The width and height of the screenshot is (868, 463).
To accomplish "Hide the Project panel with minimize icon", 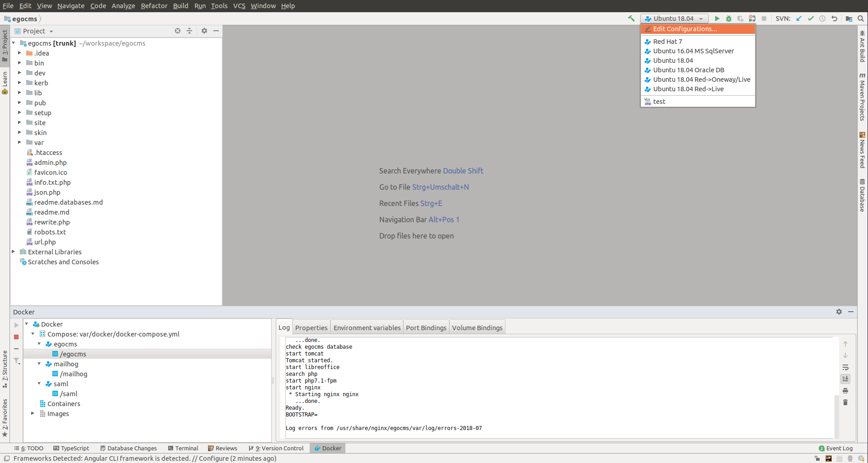I will click(x=216, y=31).
